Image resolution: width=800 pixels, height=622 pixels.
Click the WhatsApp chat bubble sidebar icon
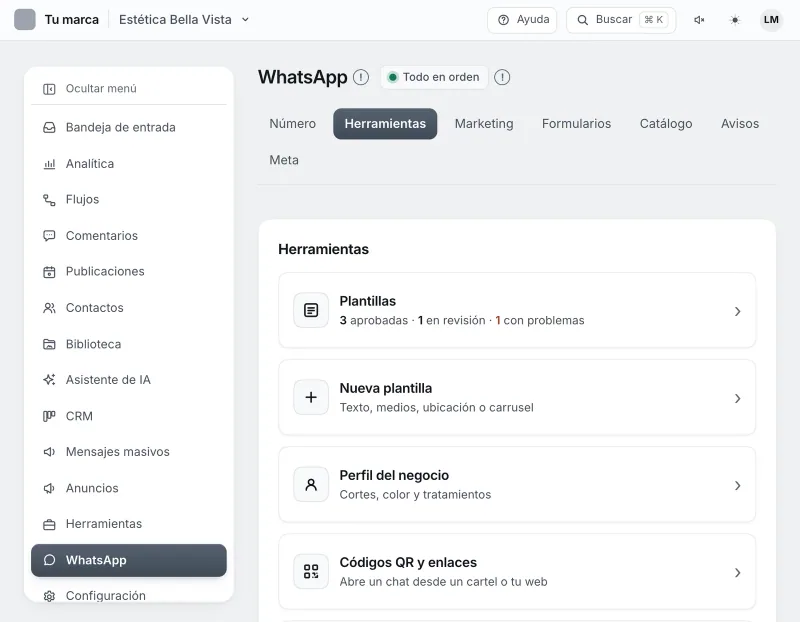point(49,560)
